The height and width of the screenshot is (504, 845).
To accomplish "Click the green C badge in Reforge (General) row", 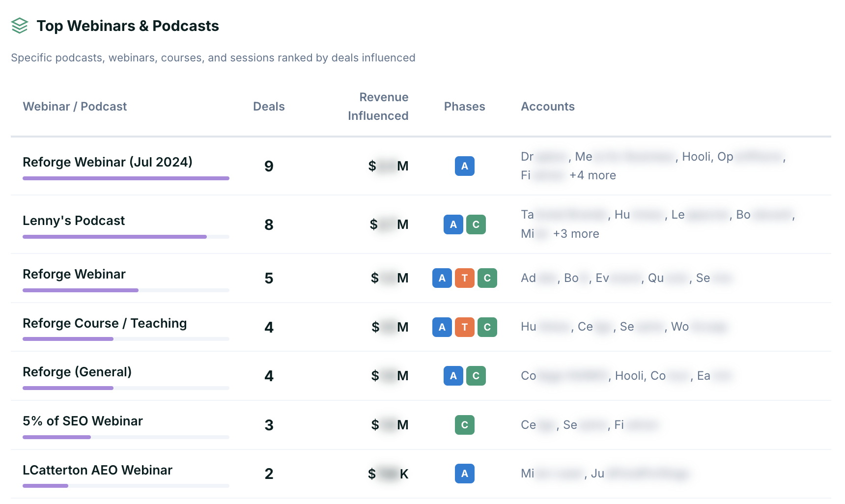I will (x=476, y=376).
